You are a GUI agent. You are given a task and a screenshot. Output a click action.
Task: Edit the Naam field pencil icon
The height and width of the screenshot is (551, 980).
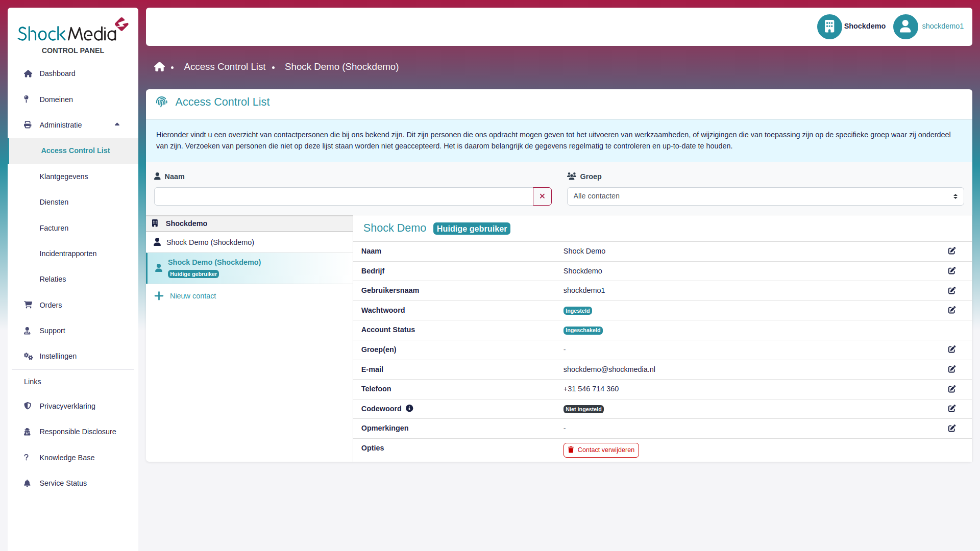pos(952,251)
